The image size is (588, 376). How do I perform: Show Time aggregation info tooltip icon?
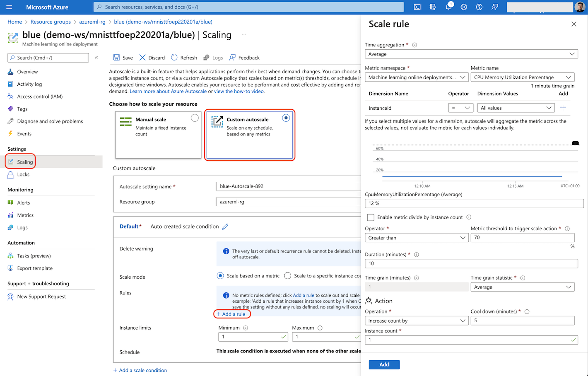(414, 45)
